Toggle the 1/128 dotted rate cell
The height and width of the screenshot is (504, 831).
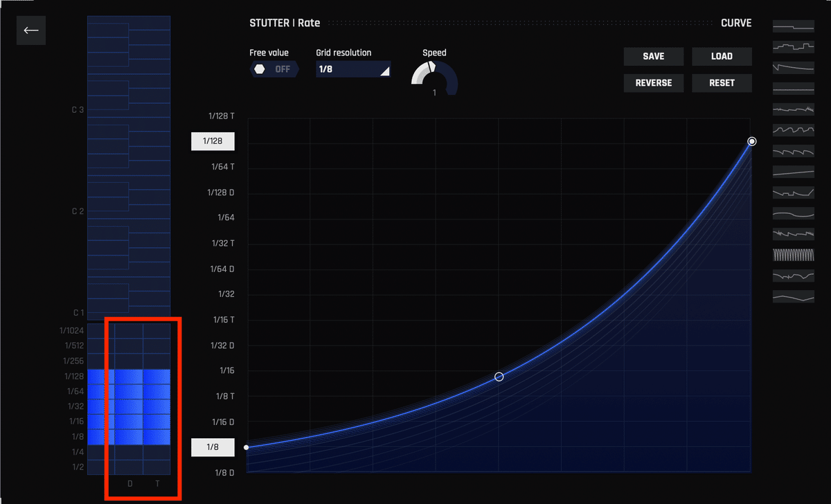click(x=129, y=377)
